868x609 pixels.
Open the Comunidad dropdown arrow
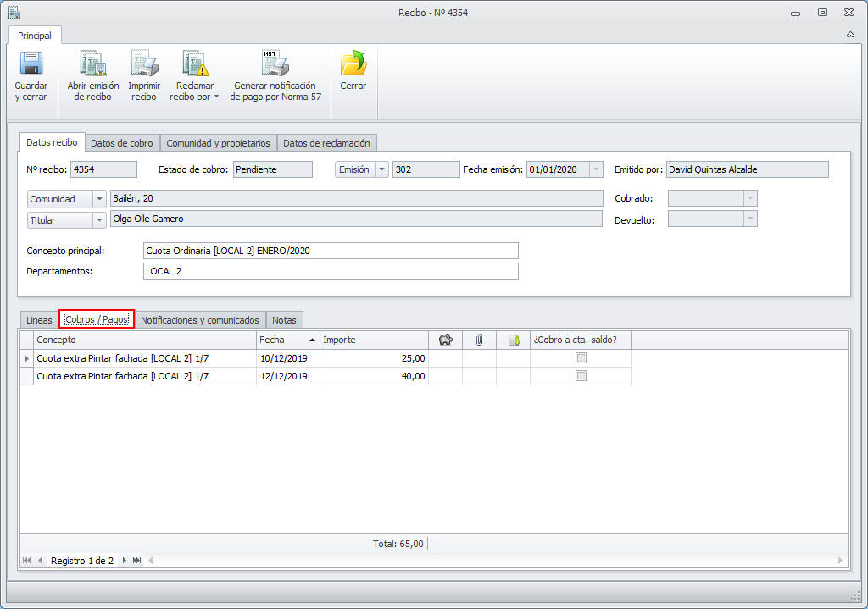coord(100,199)
